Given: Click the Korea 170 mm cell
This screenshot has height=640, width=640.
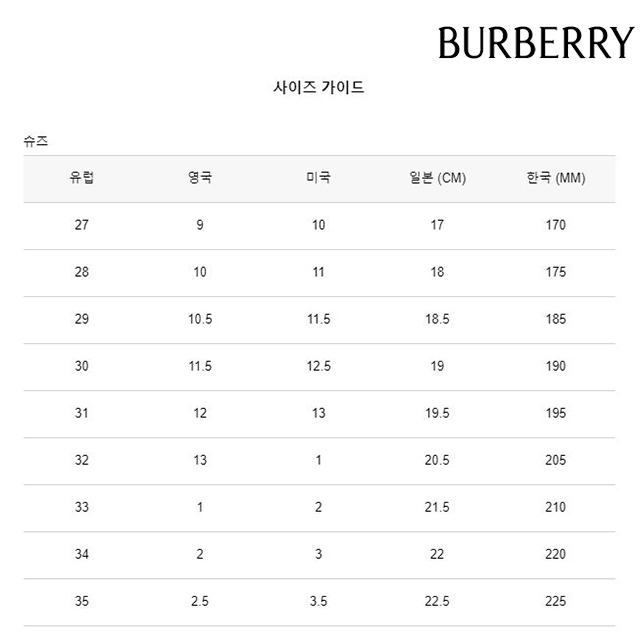Looking at the screenshot, I should [x=556, y=225].
